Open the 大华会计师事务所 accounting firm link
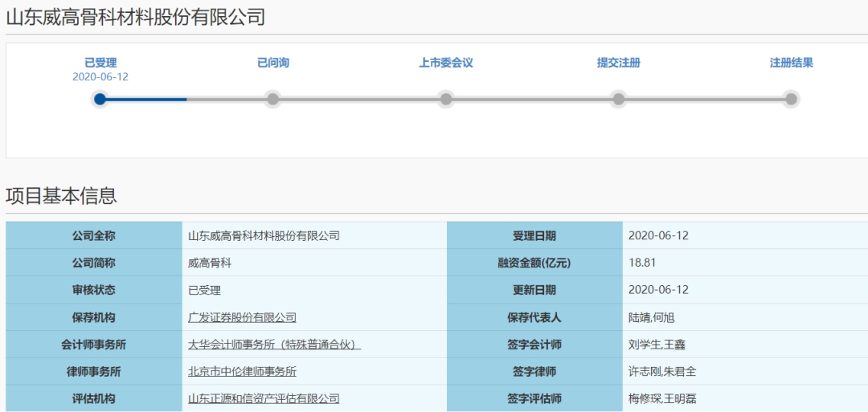The height and width of the screenshot is (412, 868). [274, 345]
